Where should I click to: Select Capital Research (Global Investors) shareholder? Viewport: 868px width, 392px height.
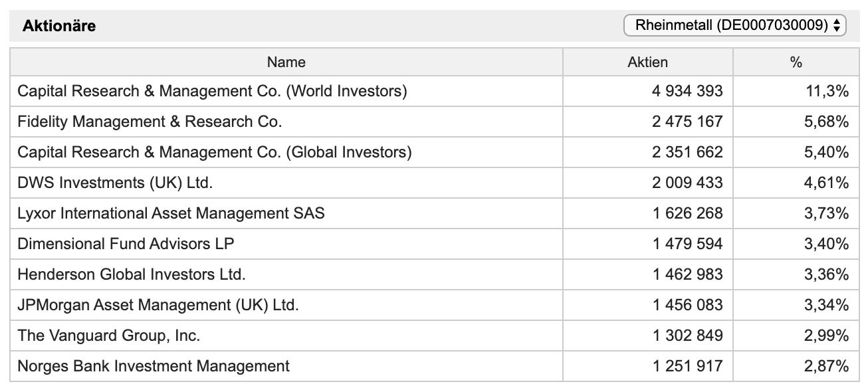214,152
